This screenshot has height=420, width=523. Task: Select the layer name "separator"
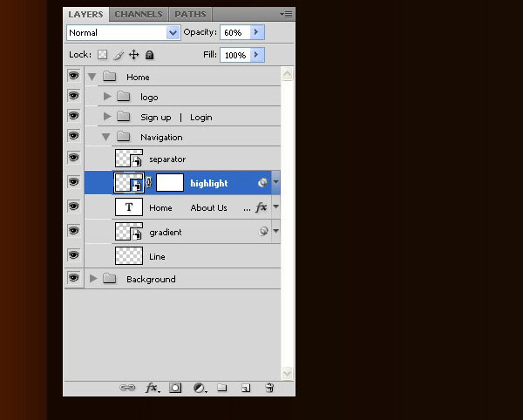click(x=167, y=159)
